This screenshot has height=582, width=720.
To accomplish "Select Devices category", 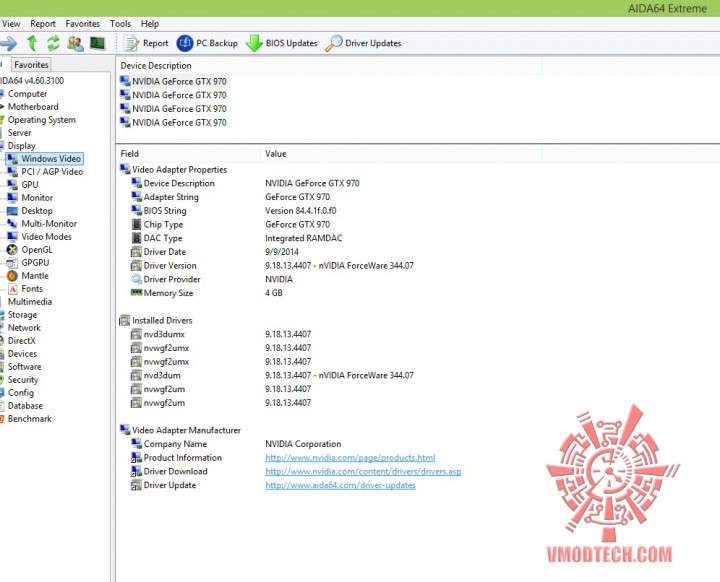I will [22, 354].
